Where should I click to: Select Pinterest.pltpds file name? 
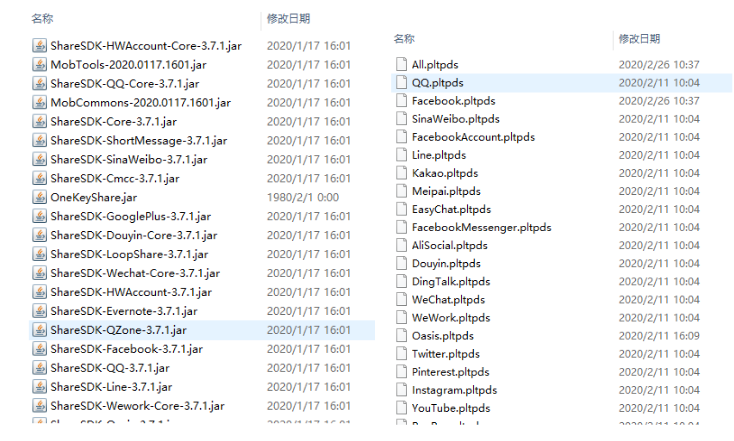coord(450,372)
